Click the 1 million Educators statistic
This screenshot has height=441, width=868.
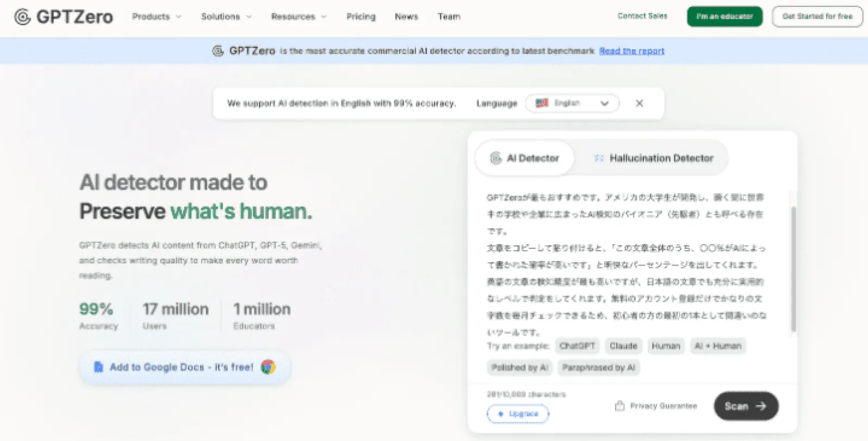(261, 316)
